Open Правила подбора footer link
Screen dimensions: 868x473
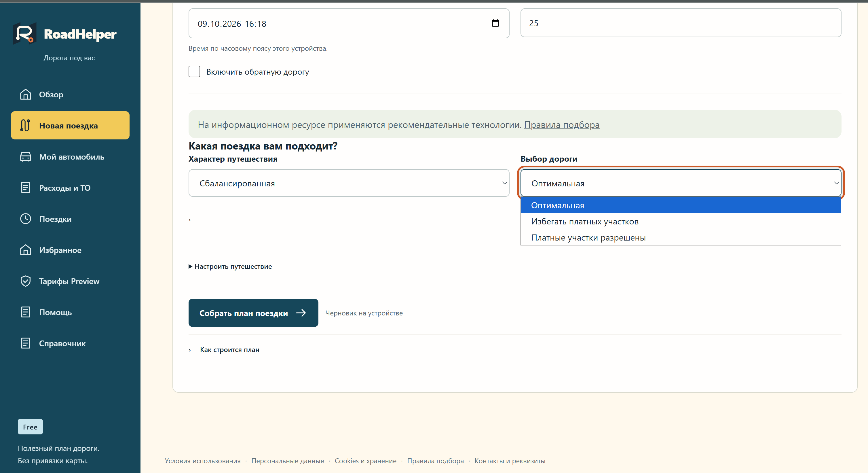[x=435, y=461]
